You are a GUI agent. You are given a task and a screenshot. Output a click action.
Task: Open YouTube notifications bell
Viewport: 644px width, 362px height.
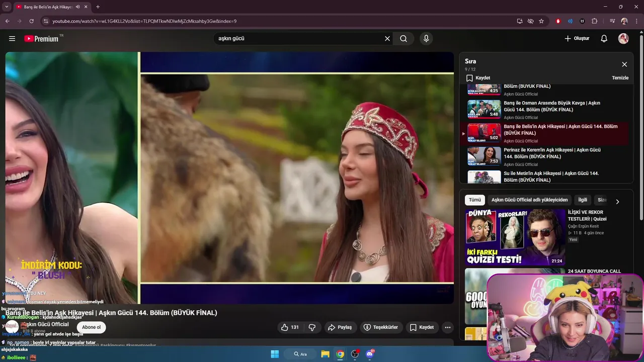tap(604, 38)
